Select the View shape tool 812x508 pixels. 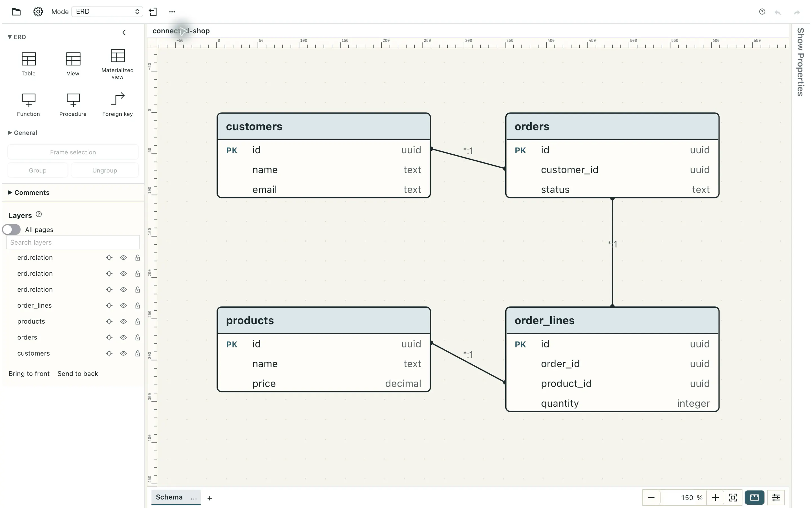coord(73,64)
